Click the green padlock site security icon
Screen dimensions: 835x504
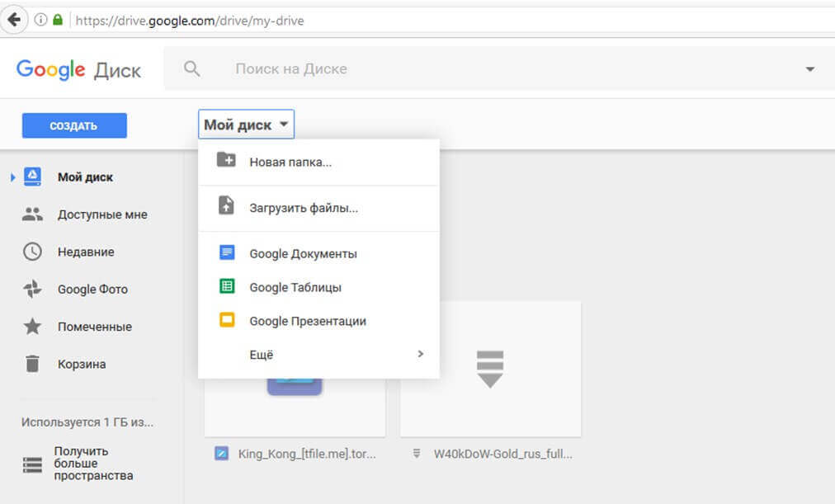(x=58, y=20)
